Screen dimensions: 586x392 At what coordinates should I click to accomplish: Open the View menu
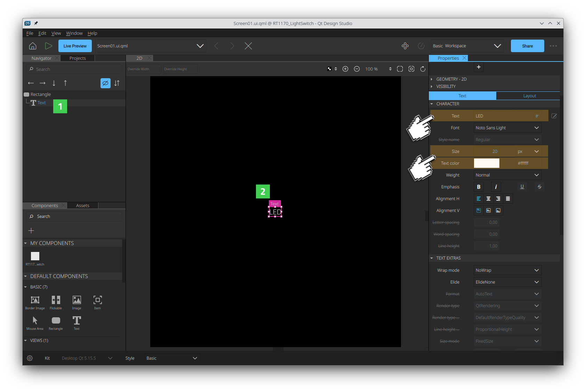coord(56,33)
